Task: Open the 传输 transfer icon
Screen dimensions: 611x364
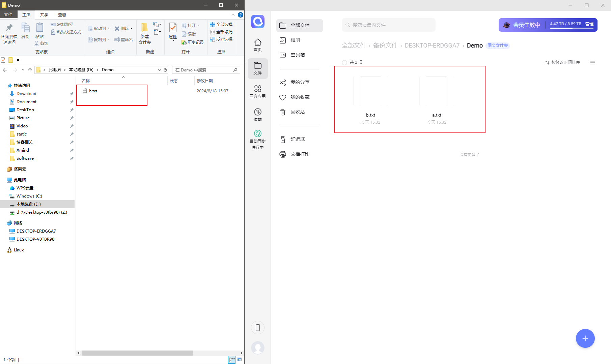Action: tap(258, 115)
